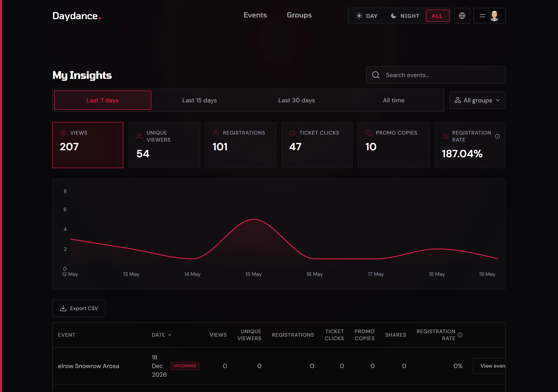This screenshot has width=558, height=392.
Task: Click the info icon in Registration Rate column header
Action: (460, 335)
